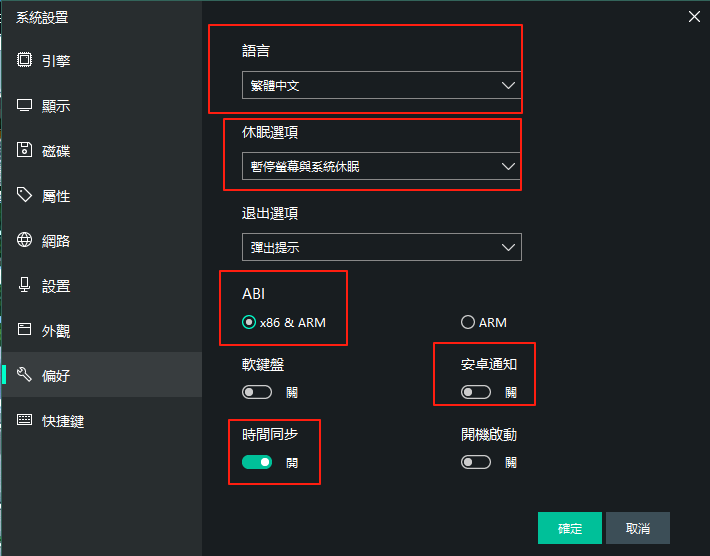Select the ARM-only radio button
Image resolution: width=710 pixels, height=556 pixels.
click(468, 322)
